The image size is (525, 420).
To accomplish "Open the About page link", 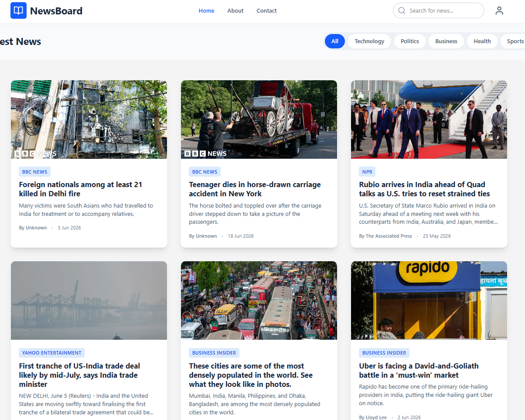I will click(x=235, y=10).
